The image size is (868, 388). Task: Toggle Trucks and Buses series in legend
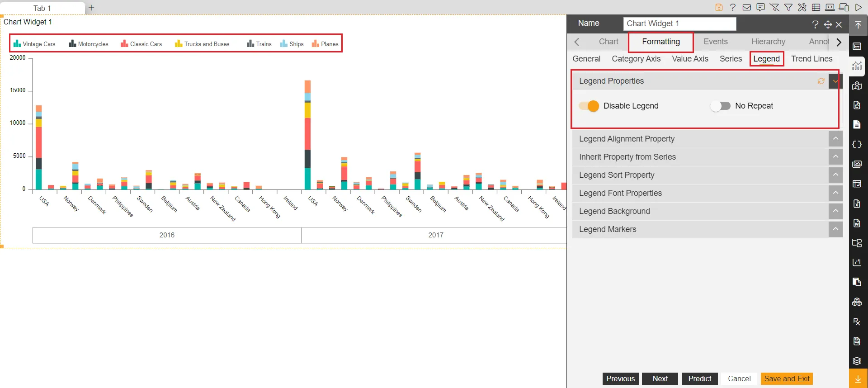click(x=202, y=44)
